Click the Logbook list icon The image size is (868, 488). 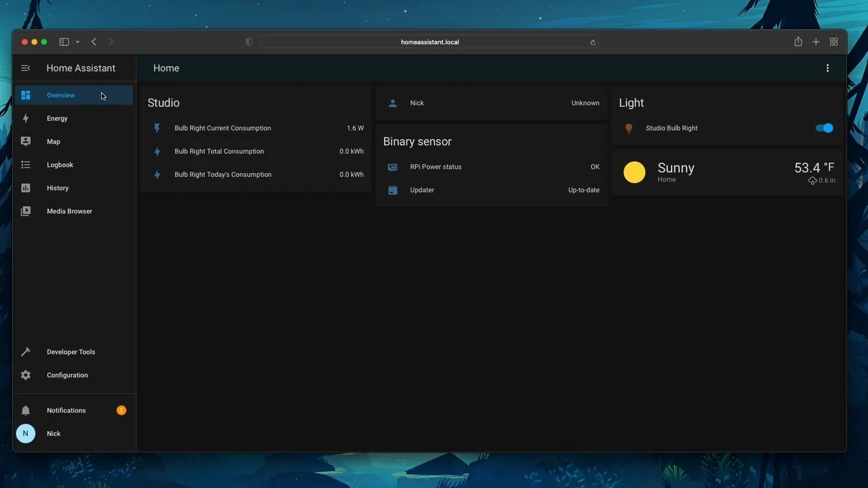[x=26, y=165]
